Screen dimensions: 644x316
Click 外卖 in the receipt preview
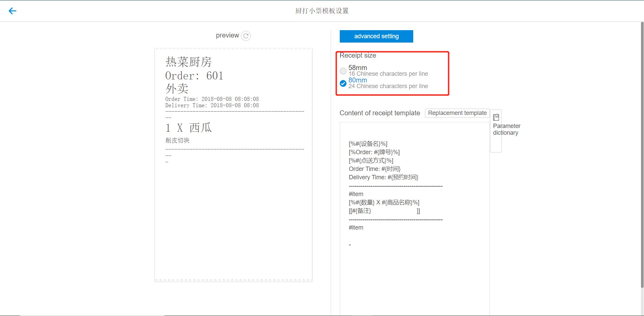pyautogui.click(x=177, y=88)
